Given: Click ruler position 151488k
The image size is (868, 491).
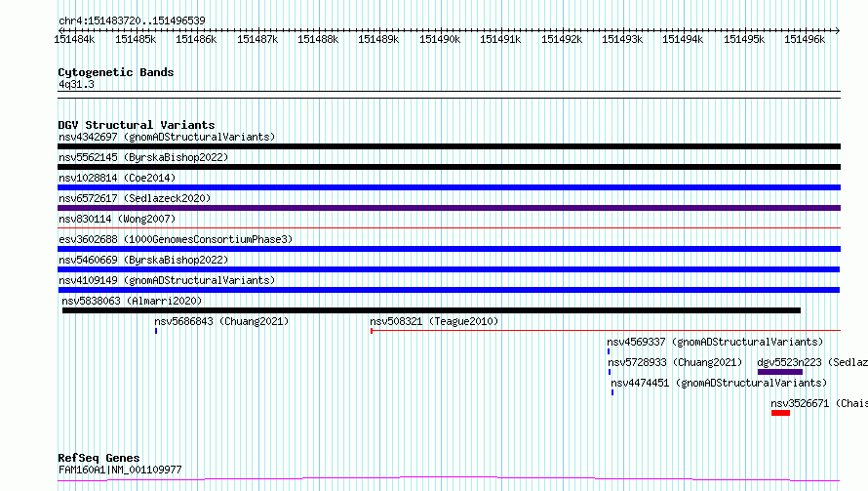Looking at the screenshot, I should pos(318,40).
